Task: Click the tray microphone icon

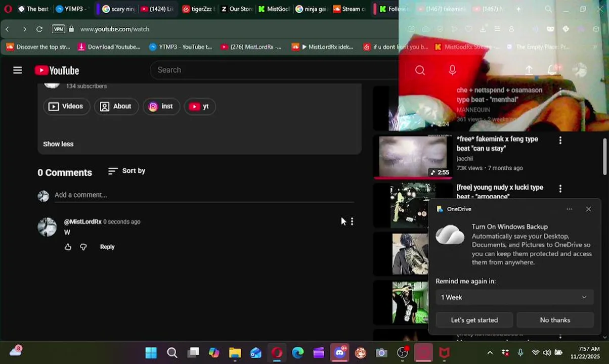Action: [x=520, y=352]
